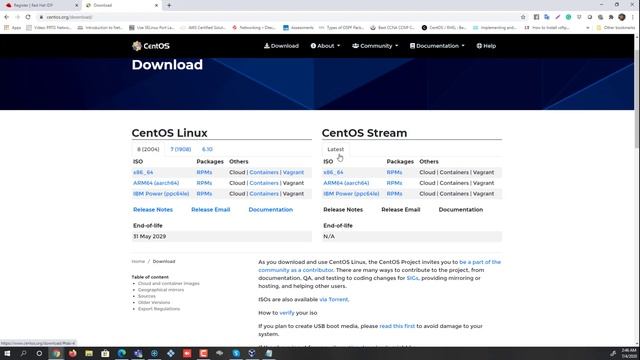
Task: Click the '31 May 2029' end-of-life text
Action: click(149, 236)
